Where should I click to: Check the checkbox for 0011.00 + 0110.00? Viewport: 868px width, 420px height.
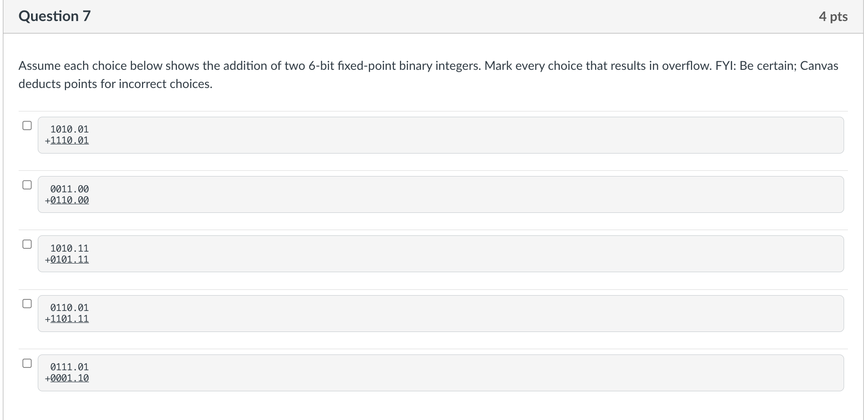click(27, 184)
